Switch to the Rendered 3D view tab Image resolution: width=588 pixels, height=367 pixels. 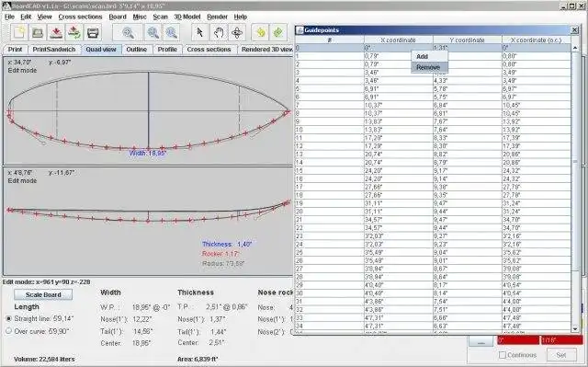point(266,50)
